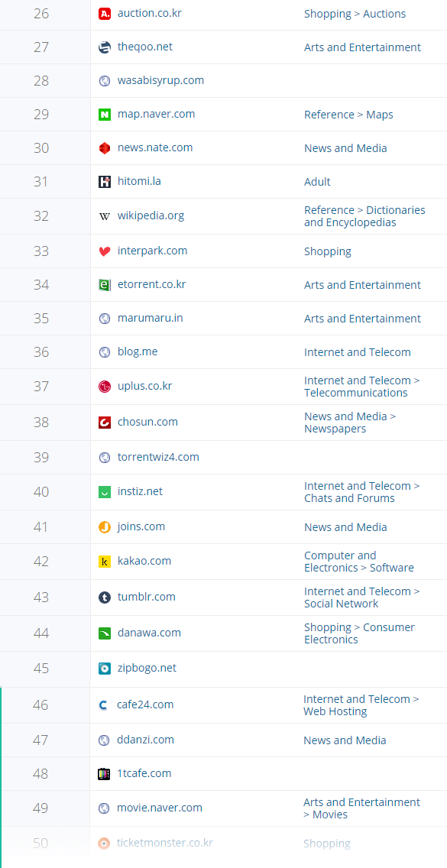Open the Adult category link for hitomi.la
Viewport: 447px width, 868px height.
(317, 182)
